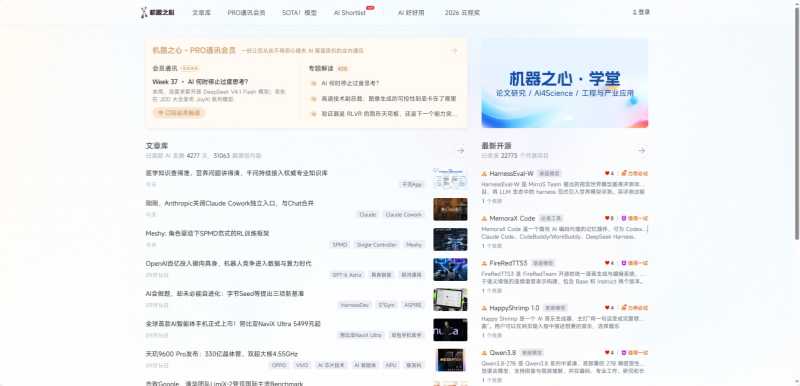800x386 pixels.
Task: Open Week 37 newsletter headline
Action: pos(201,82)
